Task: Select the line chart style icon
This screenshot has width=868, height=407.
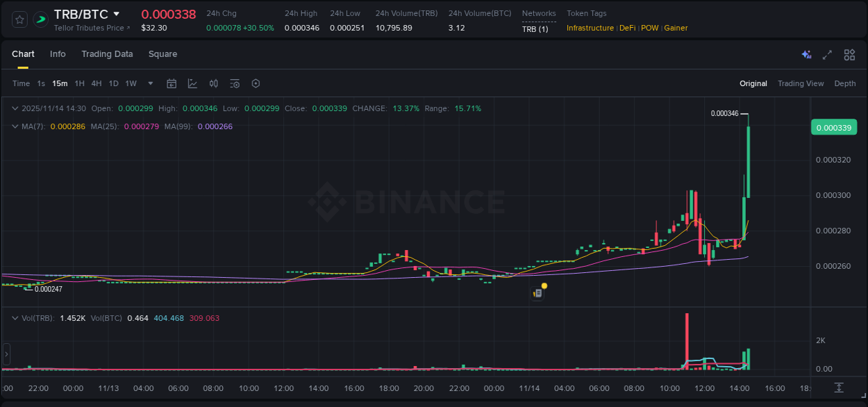Action: 192,83
